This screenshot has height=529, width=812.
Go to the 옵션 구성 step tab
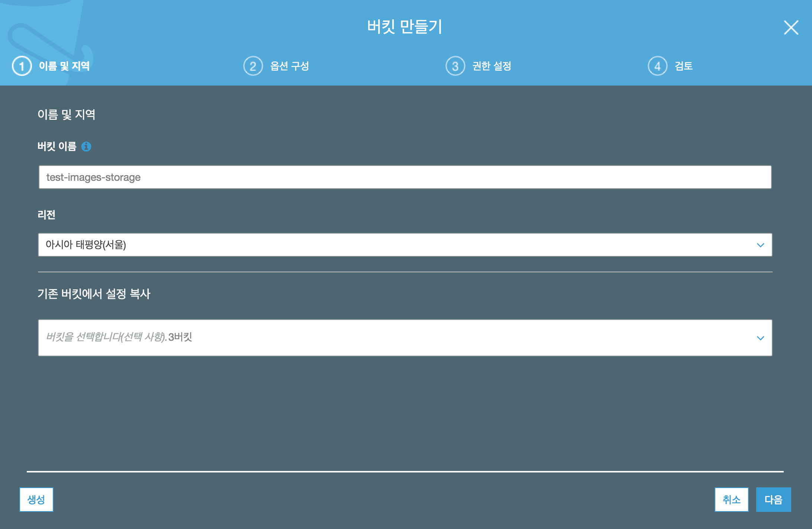290,66
